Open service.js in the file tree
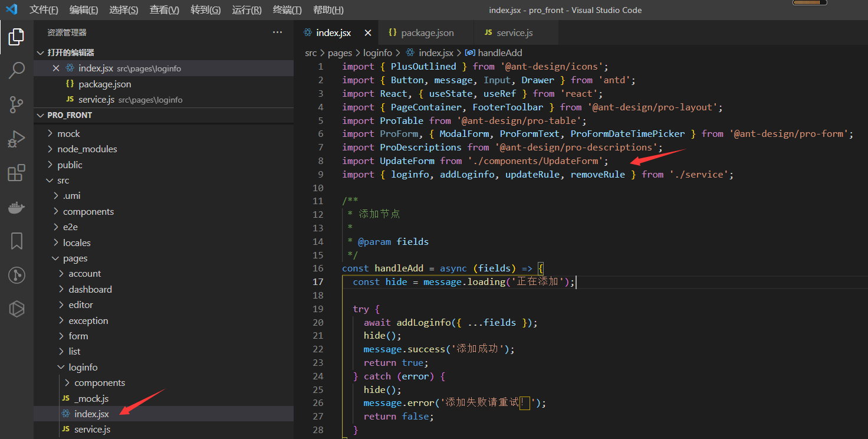The width and height of the screenshot is (868, 439). click(164, 429)
